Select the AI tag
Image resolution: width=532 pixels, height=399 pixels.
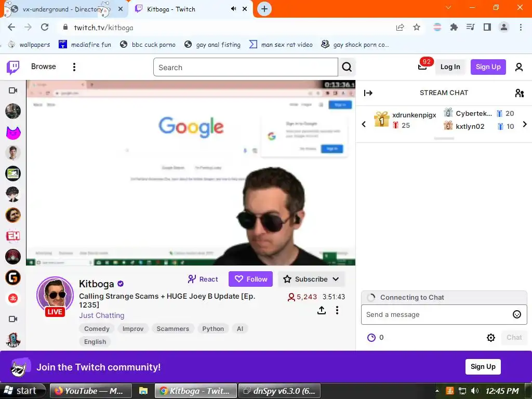[x=240, y=329]
